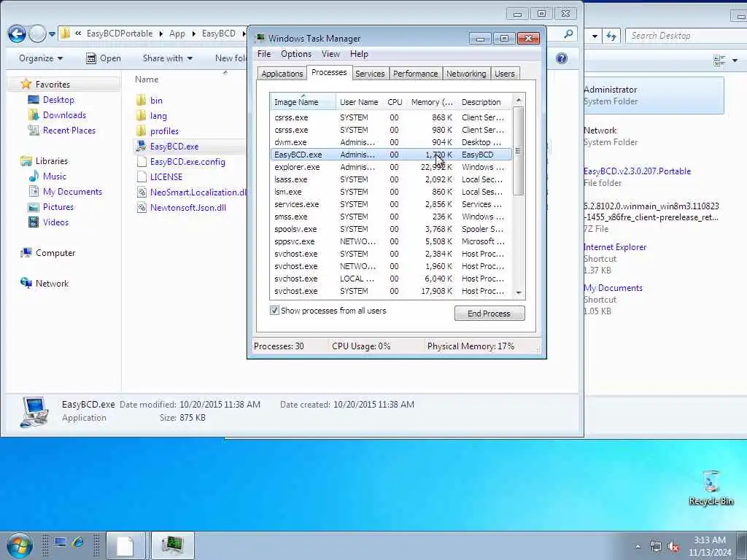Expand breadcrumb arrow after EasyBCDPortable
The height and width of the screenshot is (560, 747).
(x=161, y=34)
